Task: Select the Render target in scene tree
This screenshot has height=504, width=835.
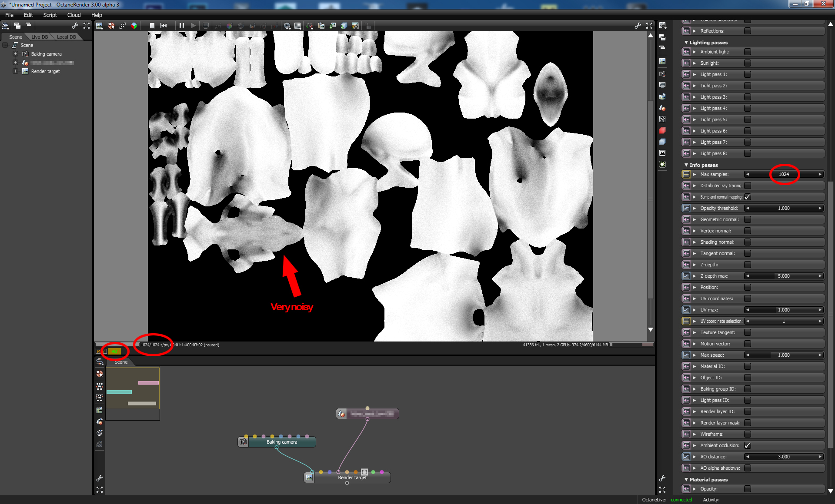Action: pyautogui.click(x=45, y=71)
